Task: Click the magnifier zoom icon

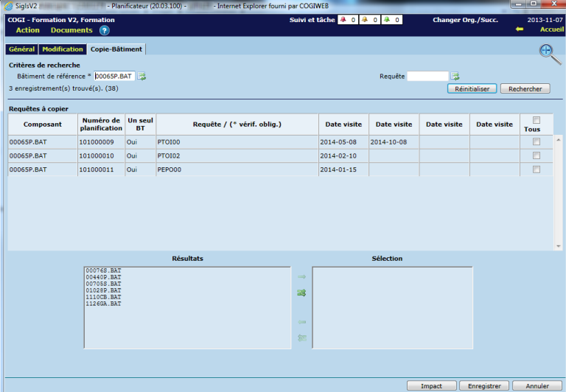Action: tap(548, 52)
